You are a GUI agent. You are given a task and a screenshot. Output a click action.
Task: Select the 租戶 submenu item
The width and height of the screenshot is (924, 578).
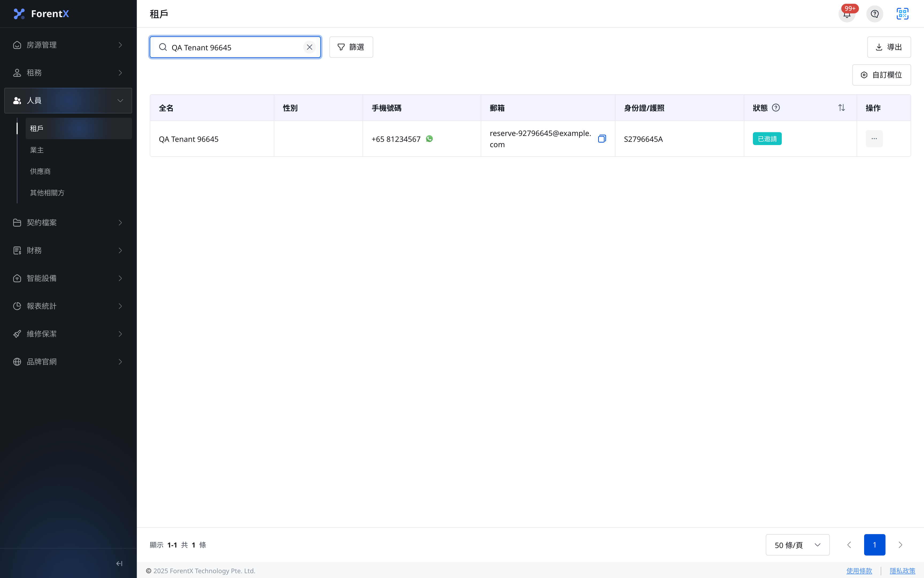[79, 128]
